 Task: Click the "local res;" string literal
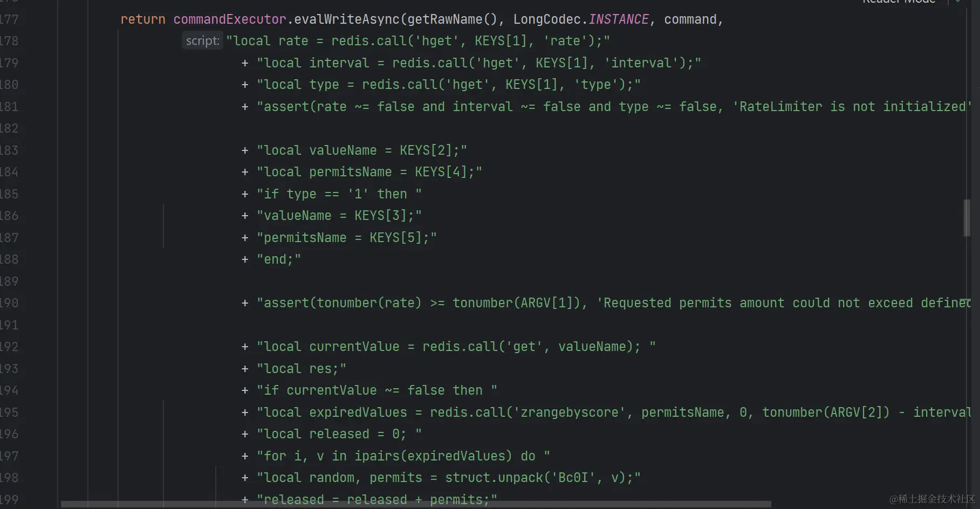[x=301, y=369]
